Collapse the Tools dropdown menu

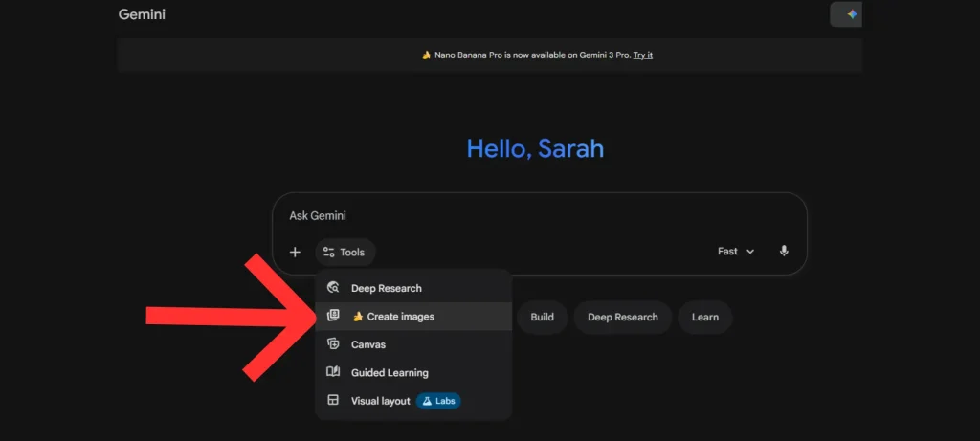[345, 252]
